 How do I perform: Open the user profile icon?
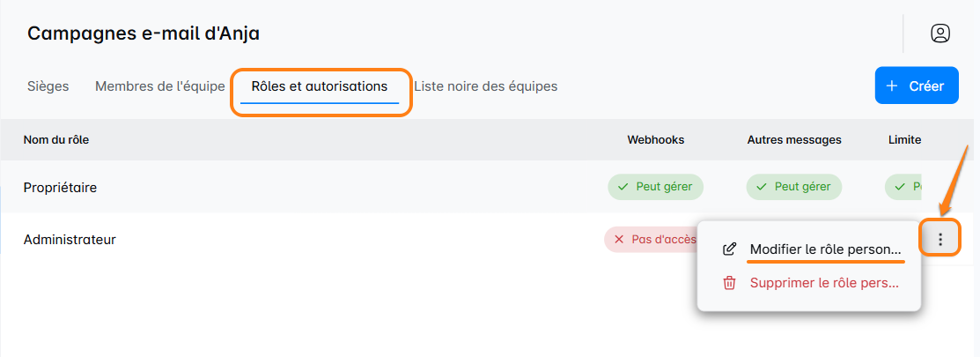point(940,33)
